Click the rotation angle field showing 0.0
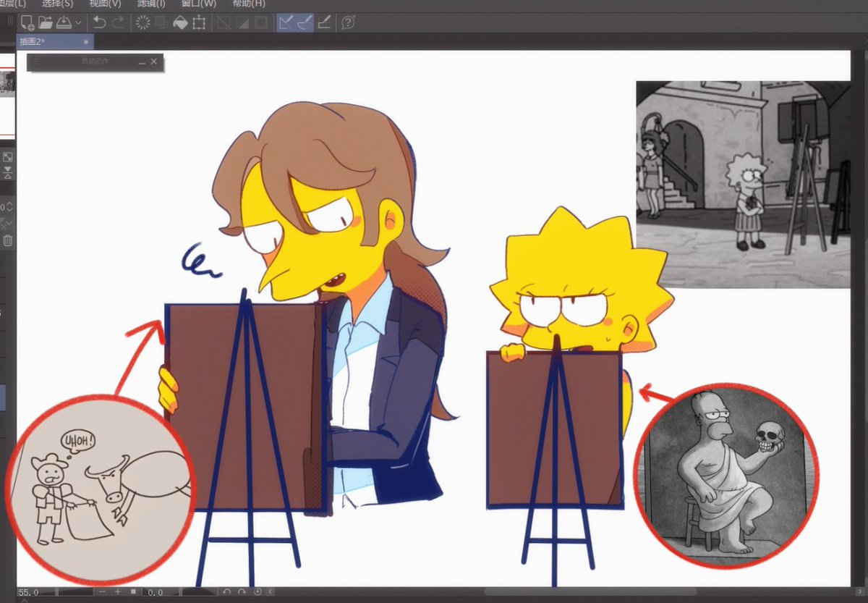The image size is (868, 603). (156, 592)
